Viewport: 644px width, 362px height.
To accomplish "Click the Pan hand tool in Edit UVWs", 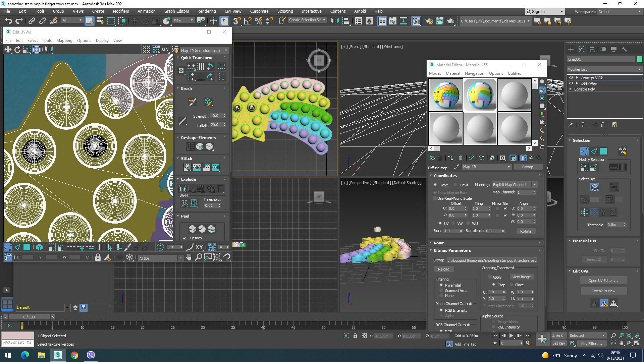I will [189, 257].
